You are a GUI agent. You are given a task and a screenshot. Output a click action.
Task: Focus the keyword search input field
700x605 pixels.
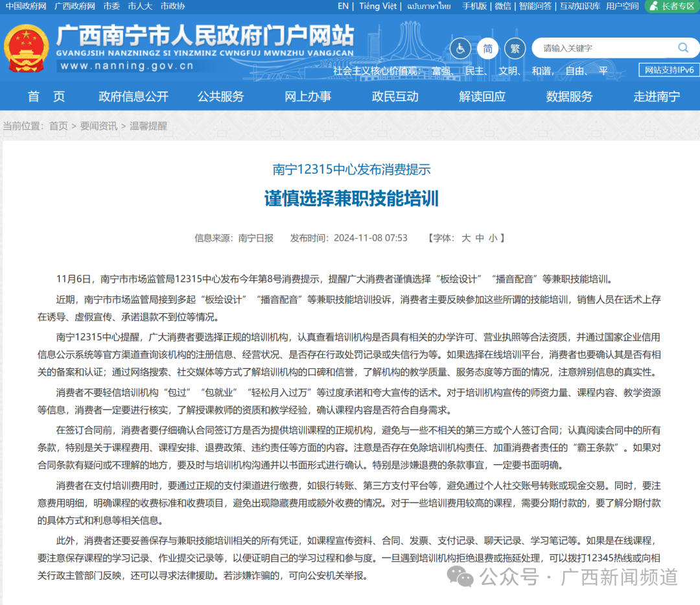pyautogui.click(x=607, y=48)
